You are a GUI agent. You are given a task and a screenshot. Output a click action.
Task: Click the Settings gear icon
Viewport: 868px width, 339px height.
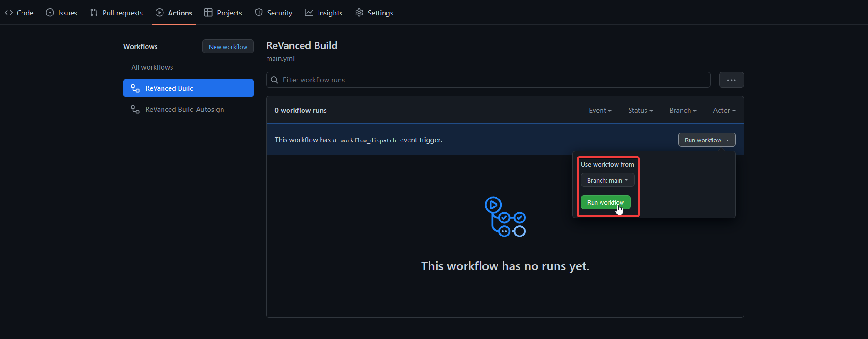point(359,13)
